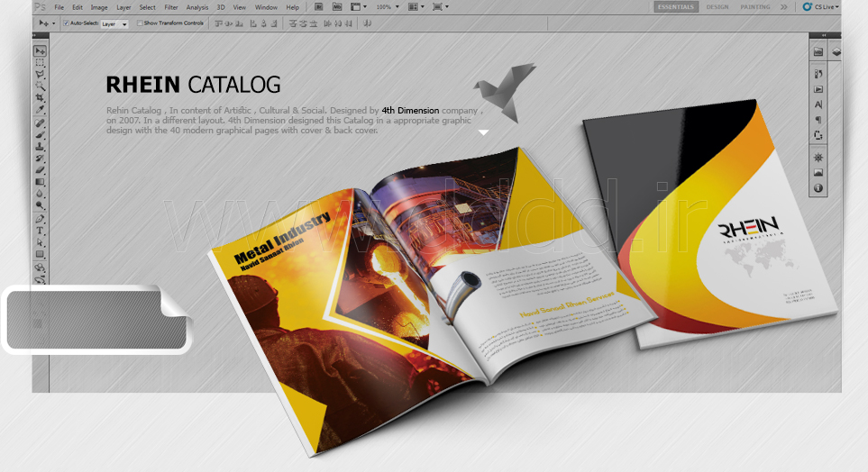Open the 3D menu
The width and height of the screenshot is (868, 472).
click(x=221, y=7)
